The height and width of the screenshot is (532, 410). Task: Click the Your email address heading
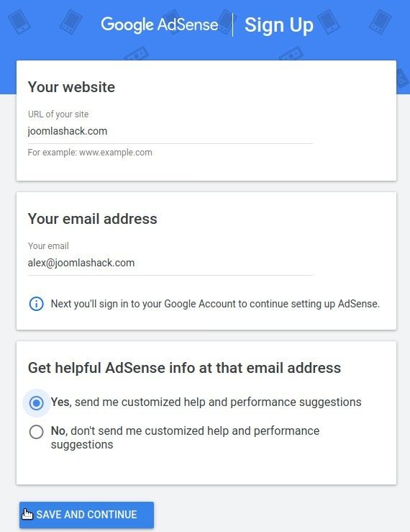pyautogui.click(x=92, y=219)
